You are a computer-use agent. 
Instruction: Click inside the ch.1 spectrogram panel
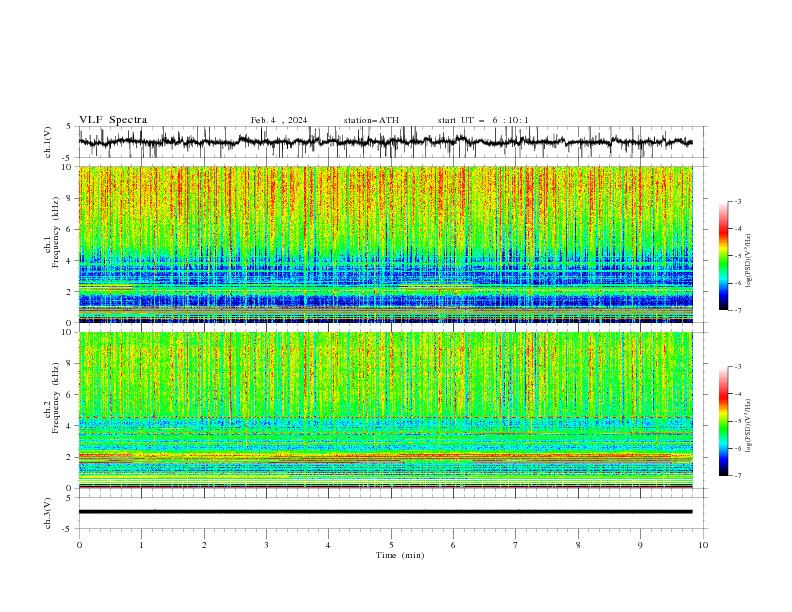385,244
